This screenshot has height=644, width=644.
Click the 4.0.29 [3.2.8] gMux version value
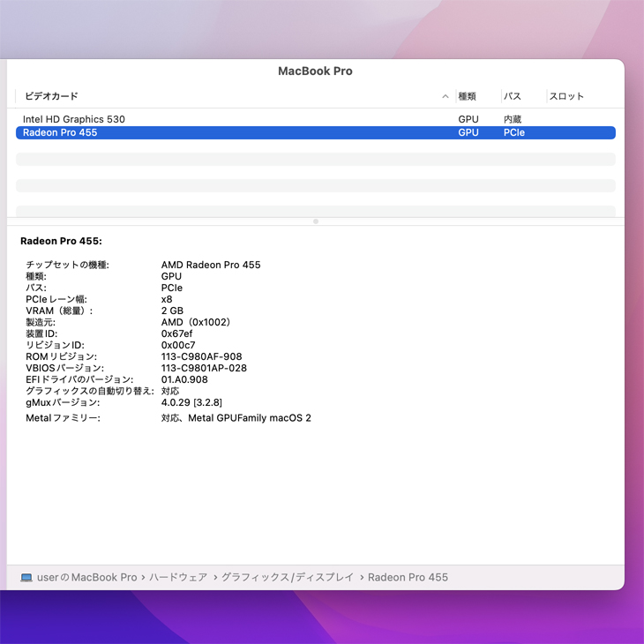click(x=191, y=402)
